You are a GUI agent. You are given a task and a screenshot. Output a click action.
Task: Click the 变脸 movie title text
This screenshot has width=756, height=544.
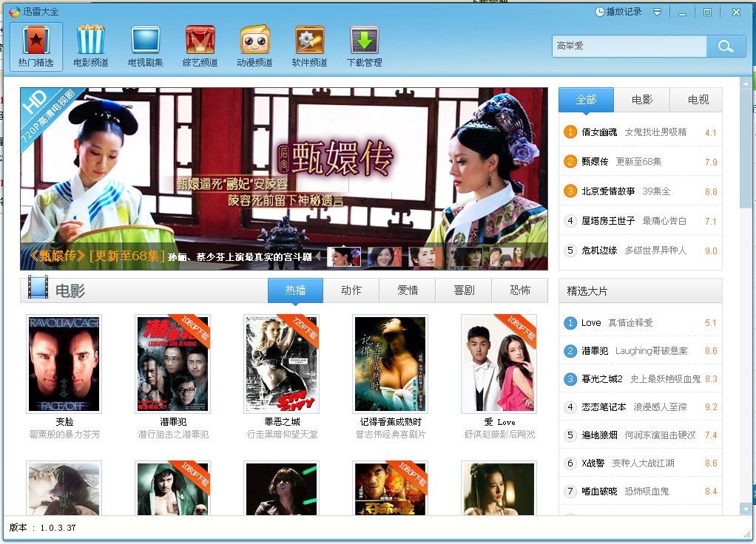pyautogui.click(x=64, y=421)
